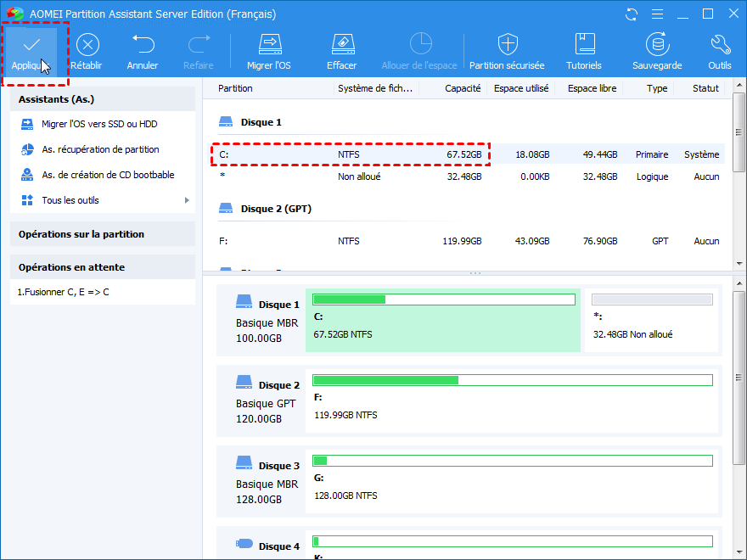Click the refresh icon in title bar
747x560 pixels.
632,14
